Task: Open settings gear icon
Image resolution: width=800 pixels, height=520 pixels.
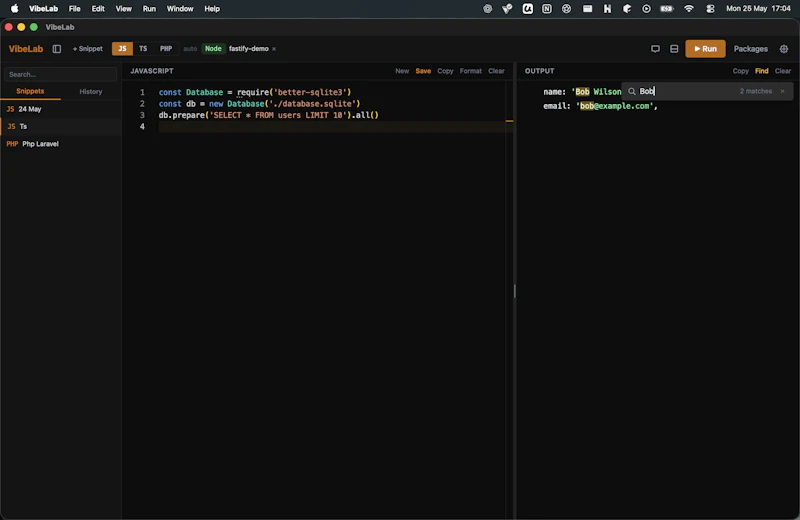Action: click(784, 49)
